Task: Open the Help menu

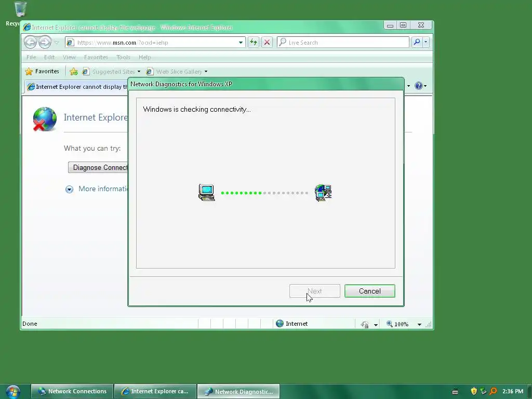Action: click(x=144, y=57)
